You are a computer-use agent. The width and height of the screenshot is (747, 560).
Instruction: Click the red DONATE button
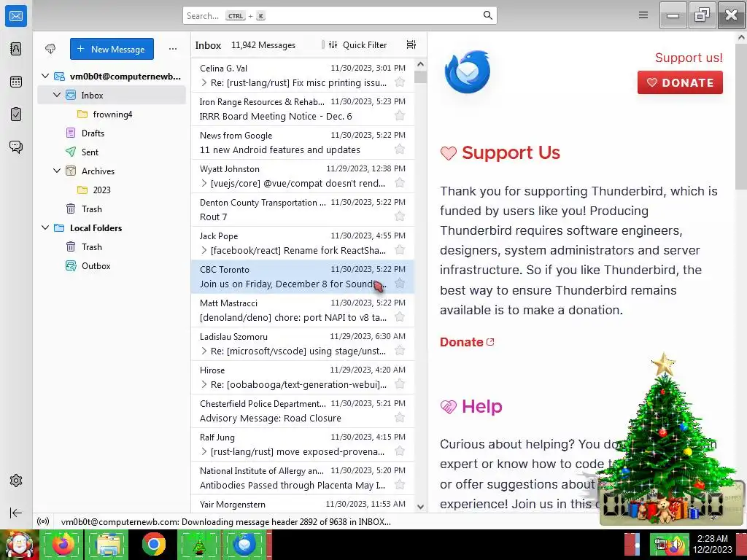pyautogui.click(x=680, y=82)
